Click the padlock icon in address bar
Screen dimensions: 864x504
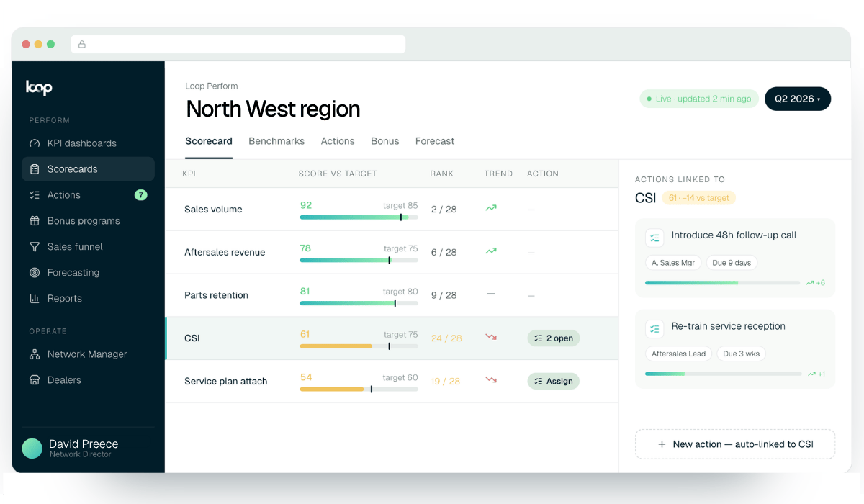[x=82, y=45]
